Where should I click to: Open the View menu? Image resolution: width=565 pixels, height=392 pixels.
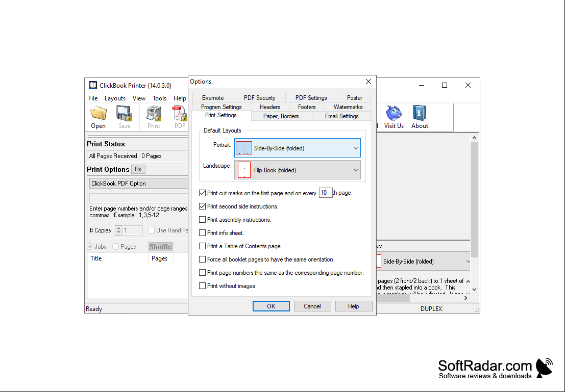139,98
